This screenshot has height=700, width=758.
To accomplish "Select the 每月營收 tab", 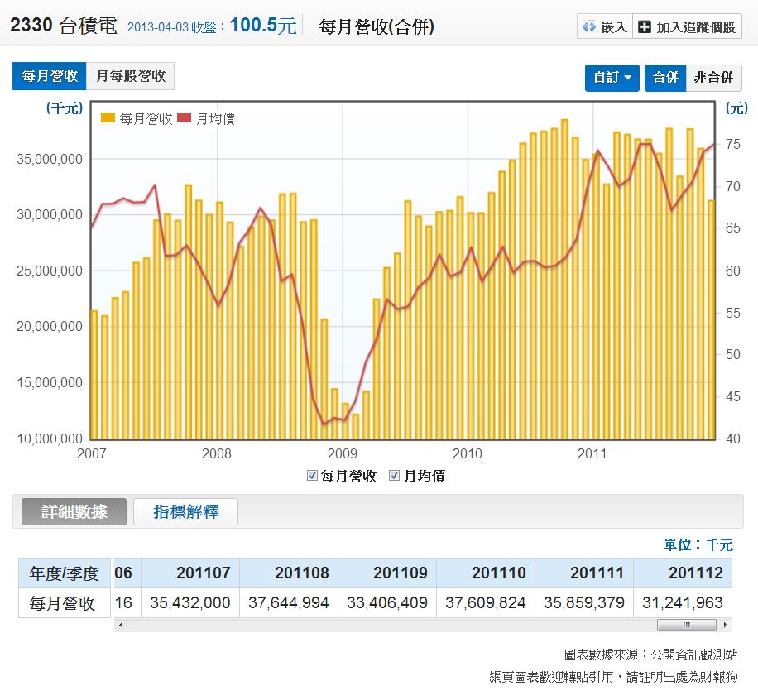I will point(50,76).
